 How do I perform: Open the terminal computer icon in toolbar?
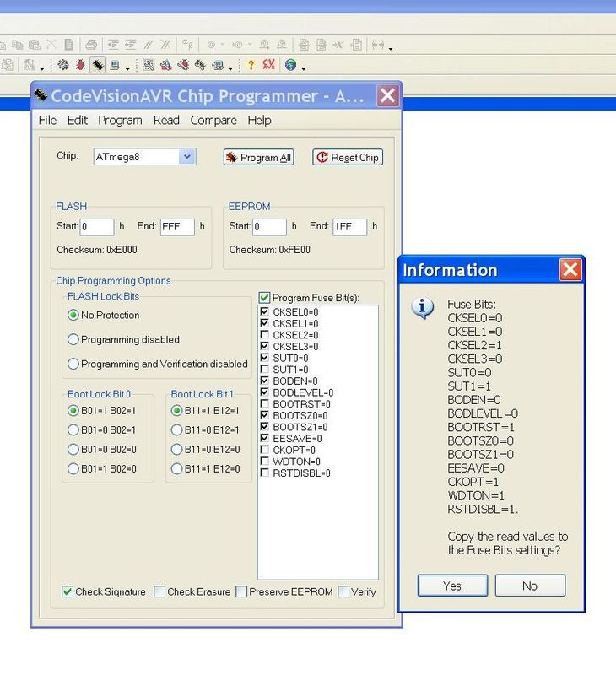tap(115, 65)
